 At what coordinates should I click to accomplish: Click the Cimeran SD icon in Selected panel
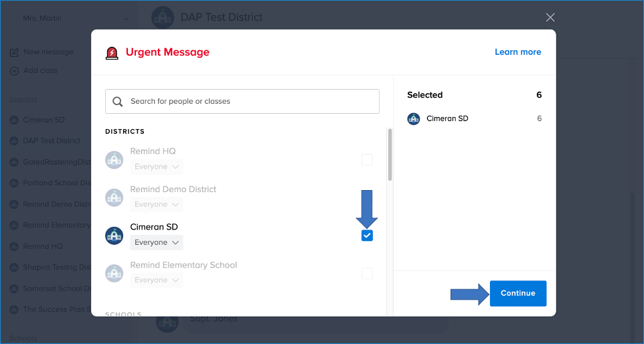pyautogui.click(x=414, y=118)
